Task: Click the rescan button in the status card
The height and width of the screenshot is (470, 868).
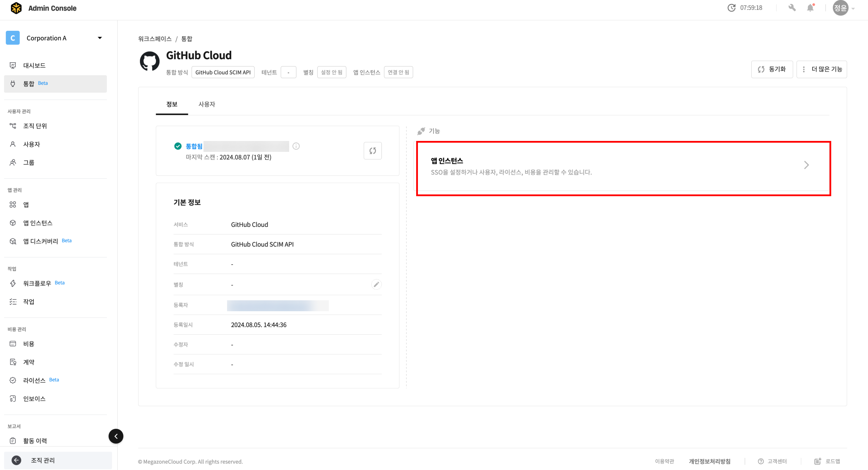Action: point(372,151)
